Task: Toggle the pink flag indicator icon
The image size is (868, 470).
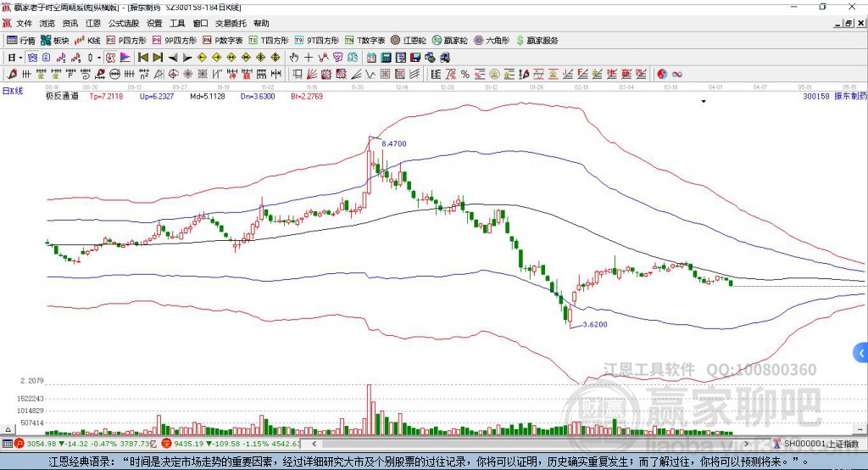Action: point(125,58)
